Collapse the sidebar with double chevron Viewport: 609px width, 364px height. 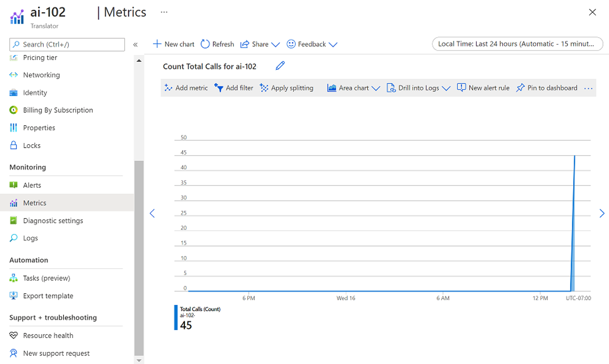(x=135, y=44)
